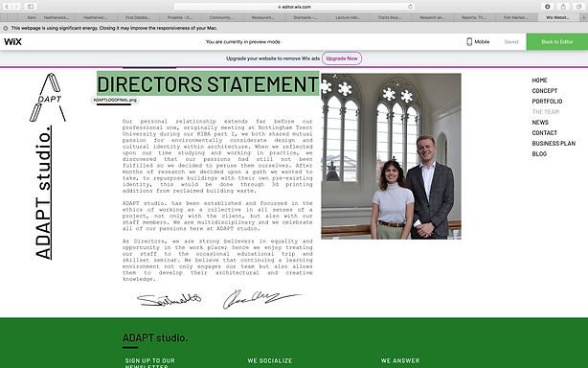Click the Saved status label
Viewport: 588px width, 368px height.
pos(511,41)
